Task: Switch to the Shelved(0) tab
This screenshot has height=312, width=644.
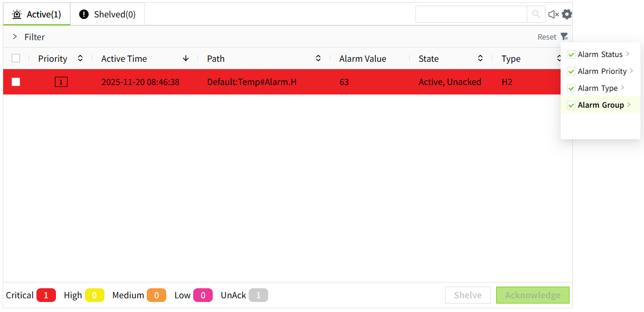Action: [x=108, y=14]
